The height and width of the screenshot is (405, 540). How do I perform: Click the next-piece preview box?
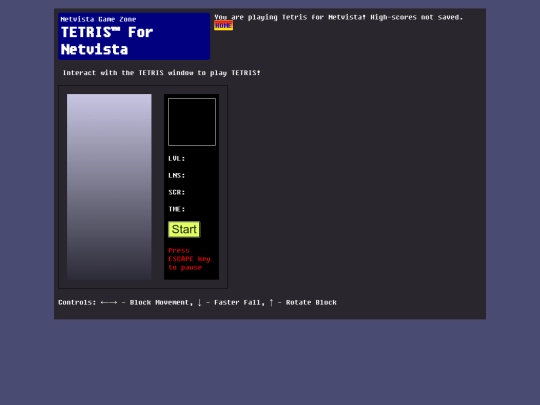(x=192, y=122)
